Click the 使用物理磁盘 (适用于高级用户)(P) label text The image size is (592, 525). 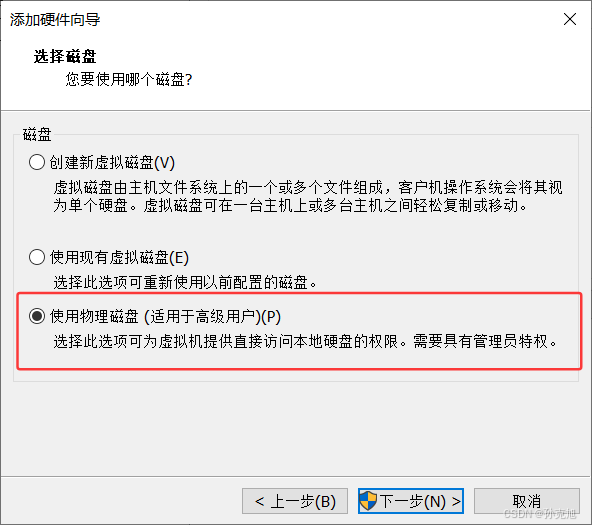coord(165,316)
